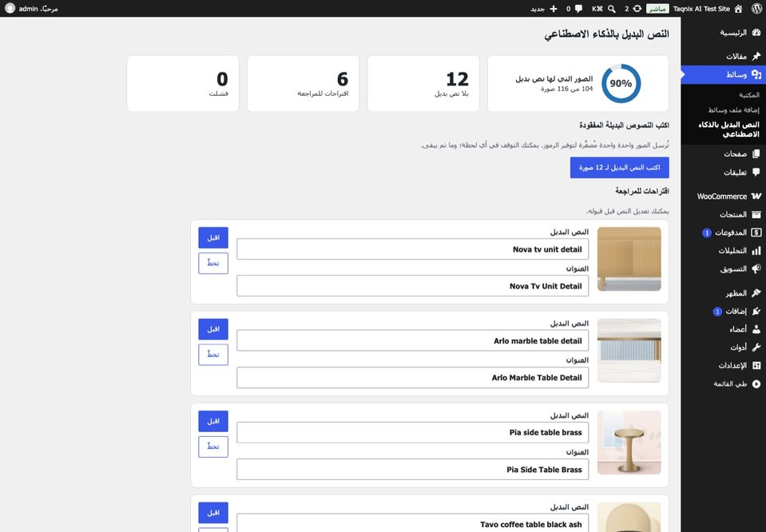Click the طي القائمة collapse menu label
766x532 pixels.
click(x=730, y=384)
